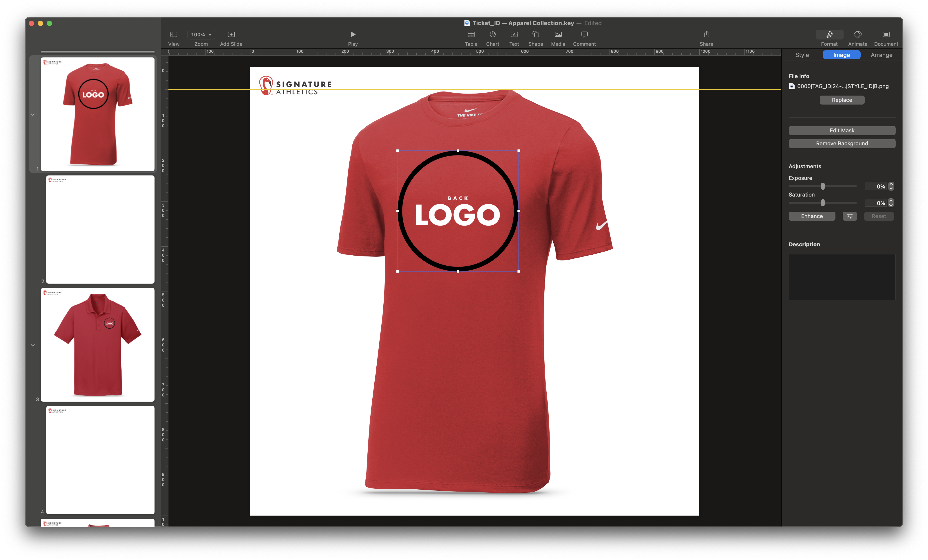Click the Share icon

pyautogui.click(x=706, y=35)
